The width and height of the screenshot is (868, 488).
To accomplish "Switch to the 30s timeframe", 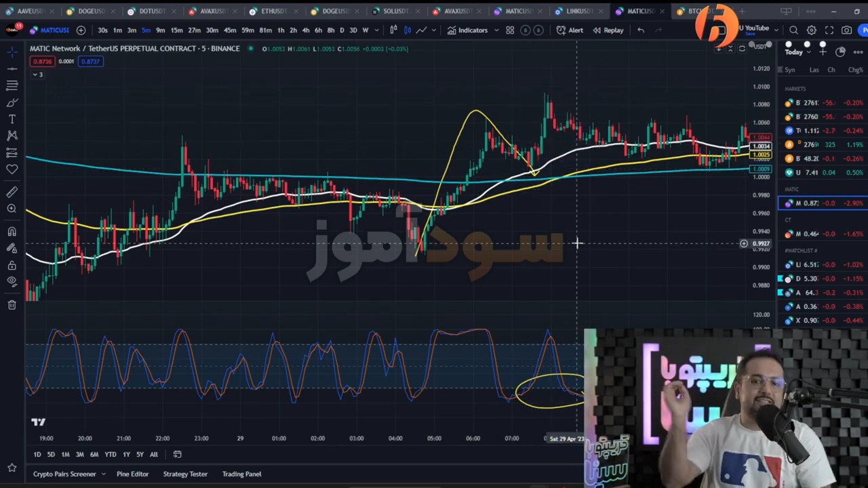I will pyautogui.click(x=102, y=30).
